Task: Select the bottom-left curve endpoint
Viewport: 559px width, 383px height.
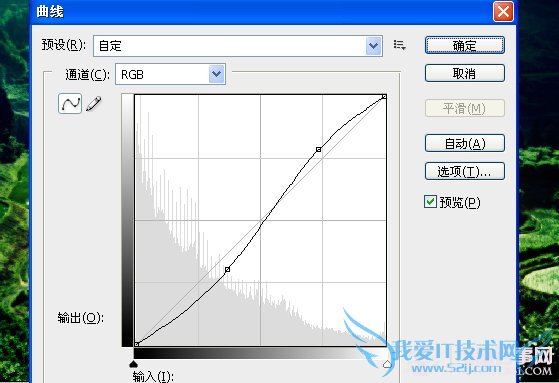Action: click(x=137, y=344)
